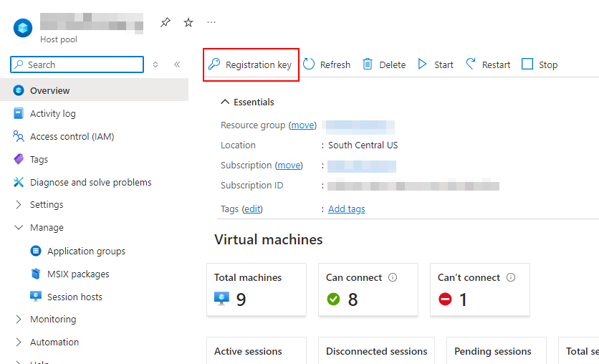Viewport: 599px width, 364px height.
Task: Expand the Settings menu group
Action: pyautogui.click(x=19, y=205)
